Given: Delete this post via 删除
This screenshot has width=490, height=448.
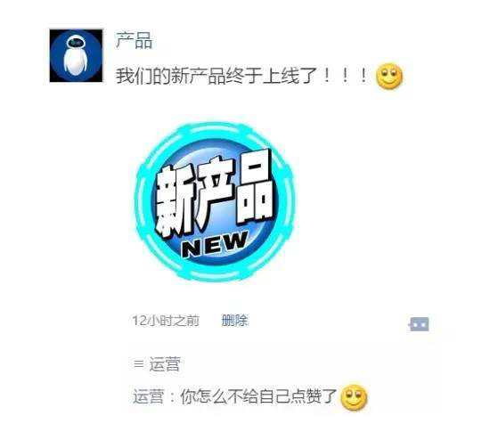Looking at the screenshot, I should point(234,321).
